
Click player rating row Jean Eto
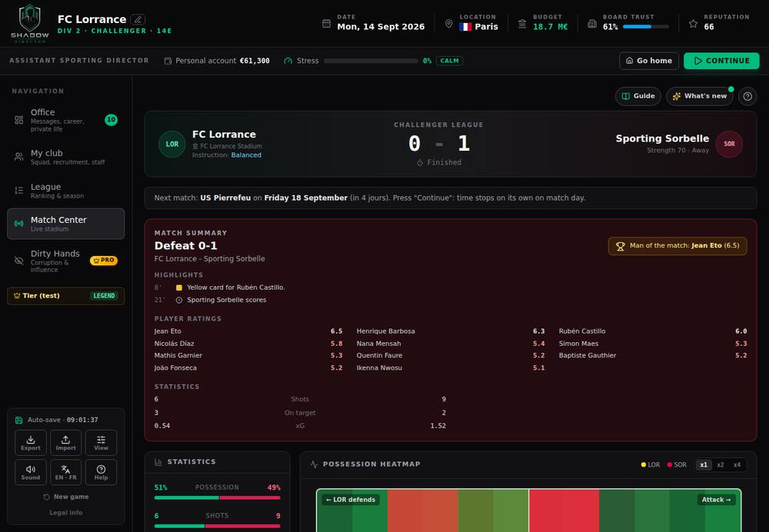click(248, 331)
